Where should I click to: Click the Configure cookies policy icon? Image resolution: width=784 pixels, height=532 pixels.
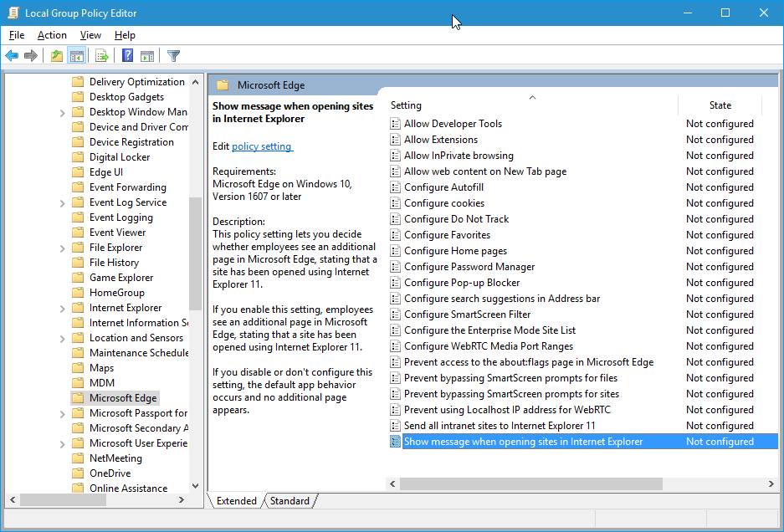[395, 203]
